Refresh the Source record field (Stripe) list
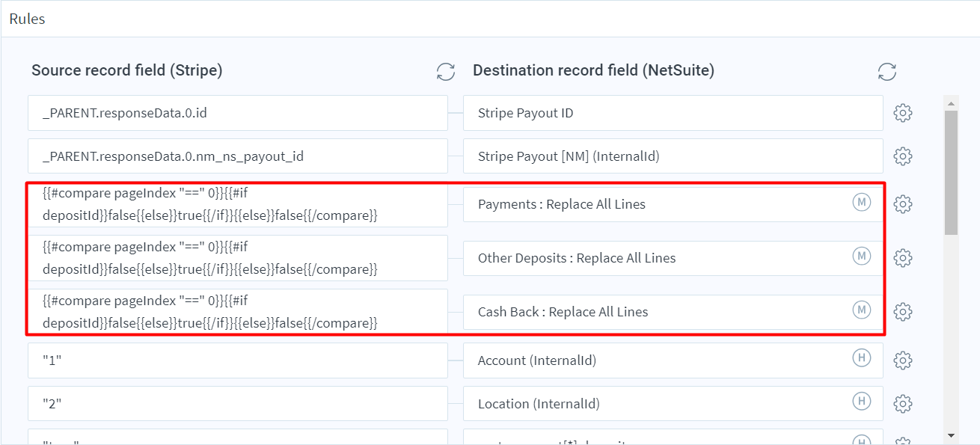The width and height of the screenshot is (980, 445). 446,71
